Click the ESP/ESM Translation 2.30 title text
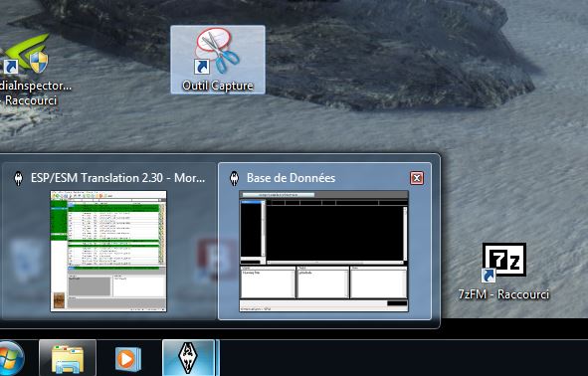This screenshot has width=588, height=376. tap(117, 178)
